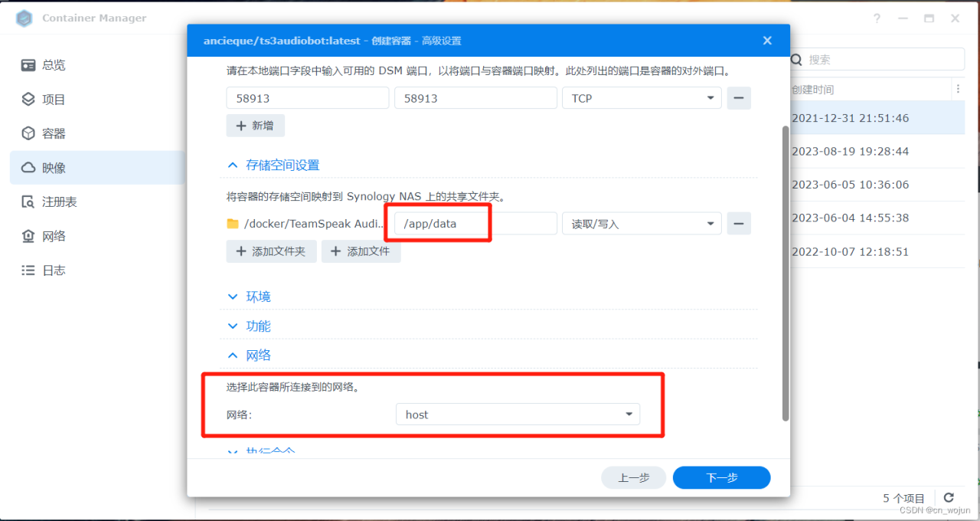This screenshot has width=980, height=521.
Task: Open the 读取/写入 permission dropdown
Action: point(642,223)
